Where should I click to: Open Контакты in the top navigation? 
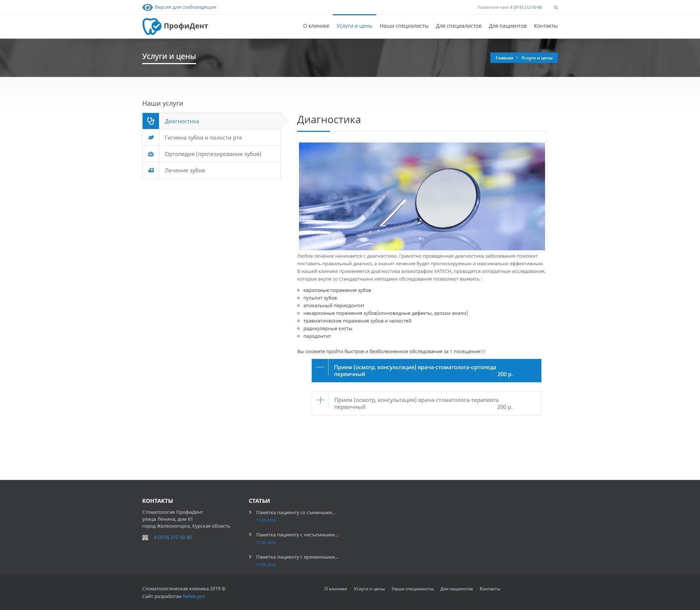[545, 26]
